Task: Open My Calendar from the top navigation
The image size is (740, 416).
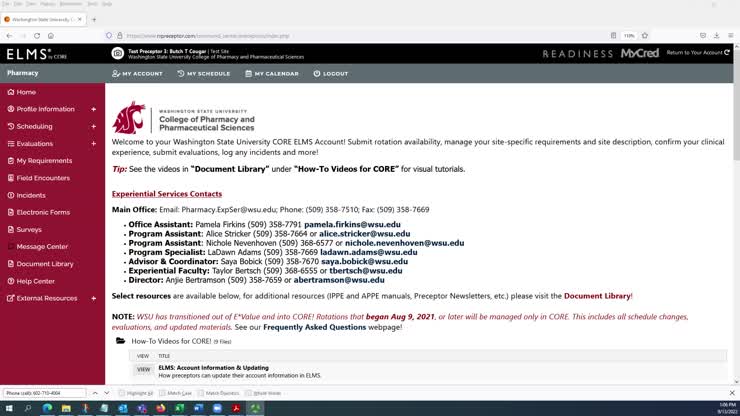Action: click(x=272, y=73)
